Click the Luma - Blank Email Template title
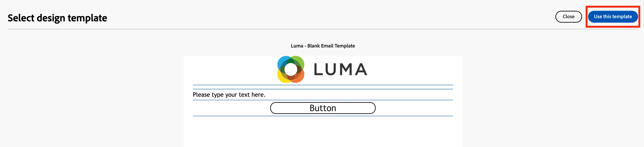The height and width of the screenshot is (147, 644). point(323,46)
